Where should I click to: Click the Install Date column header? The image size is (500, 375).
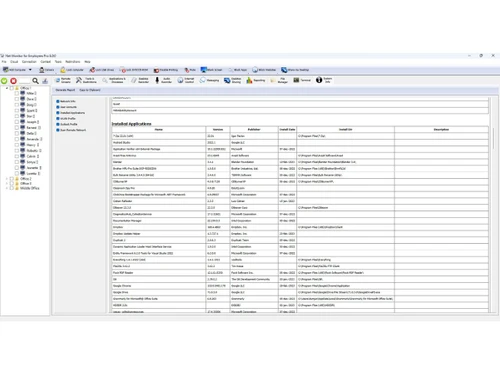[x=287, y=129]
